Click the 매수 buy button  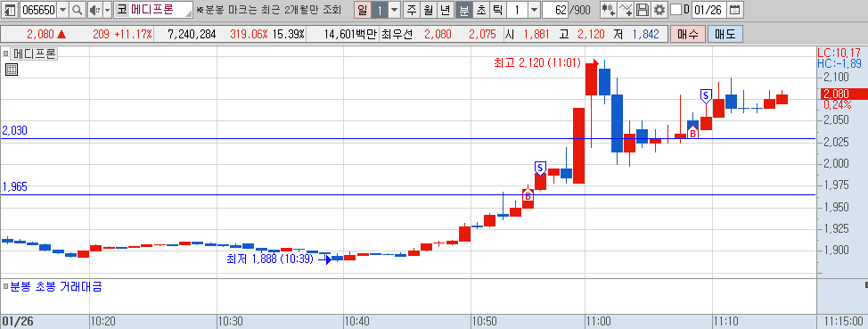tap(687, 34)
